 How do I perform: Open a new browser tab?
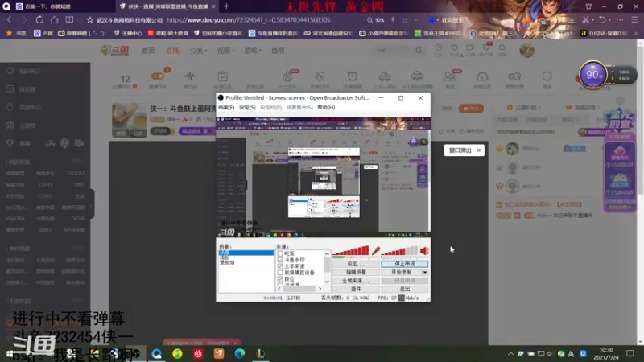pos(226,6)
